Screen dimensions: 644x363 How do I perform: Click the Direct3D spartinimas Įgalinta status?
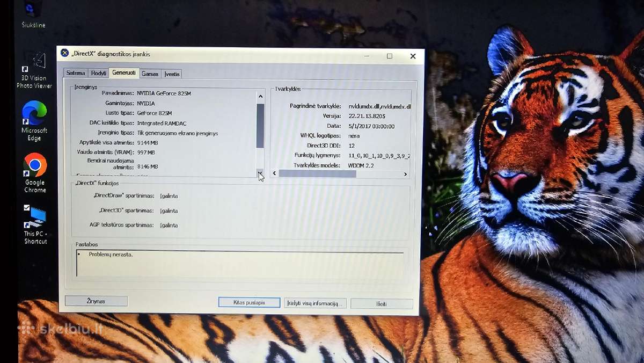pyautogui.click(x=169, y=211)
